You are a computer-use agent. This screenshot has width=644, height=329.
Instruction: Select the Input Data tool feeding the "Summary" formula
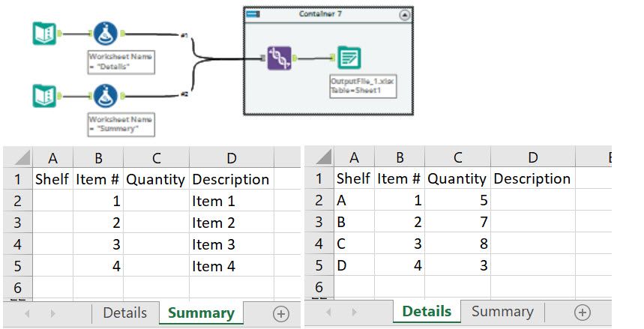(x=44, y=95)
